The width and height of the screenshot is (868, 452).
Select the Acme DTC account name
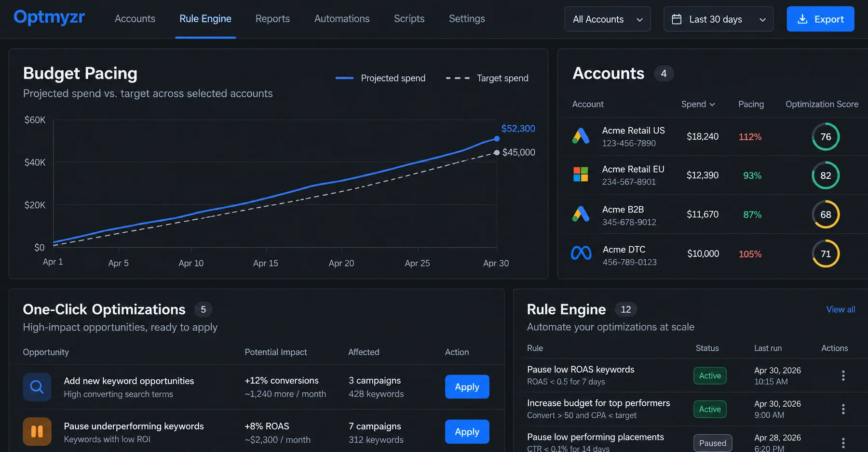624,250
